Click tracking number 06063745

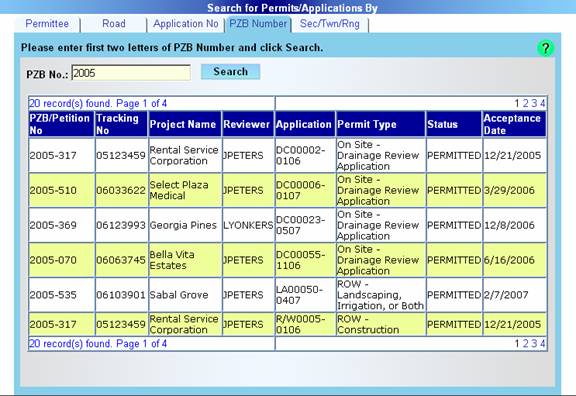click(121, 260)
